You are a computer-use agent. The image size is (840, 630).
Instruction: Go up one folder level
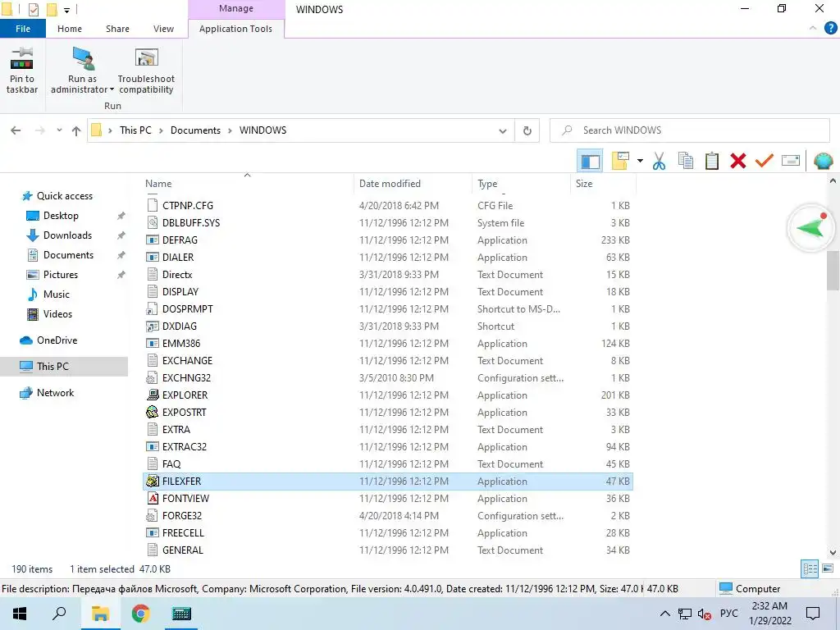coord(76,130)
